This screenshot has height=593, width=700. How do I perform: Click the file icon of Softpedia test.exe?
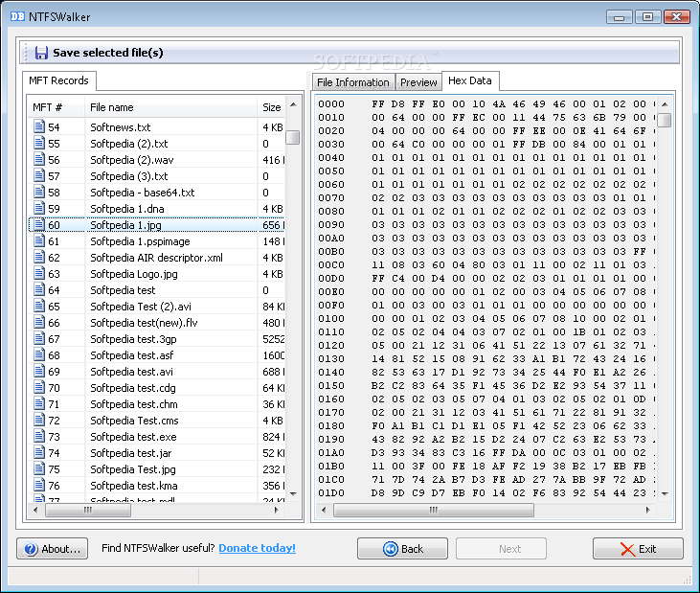click(x=39, y=436)
